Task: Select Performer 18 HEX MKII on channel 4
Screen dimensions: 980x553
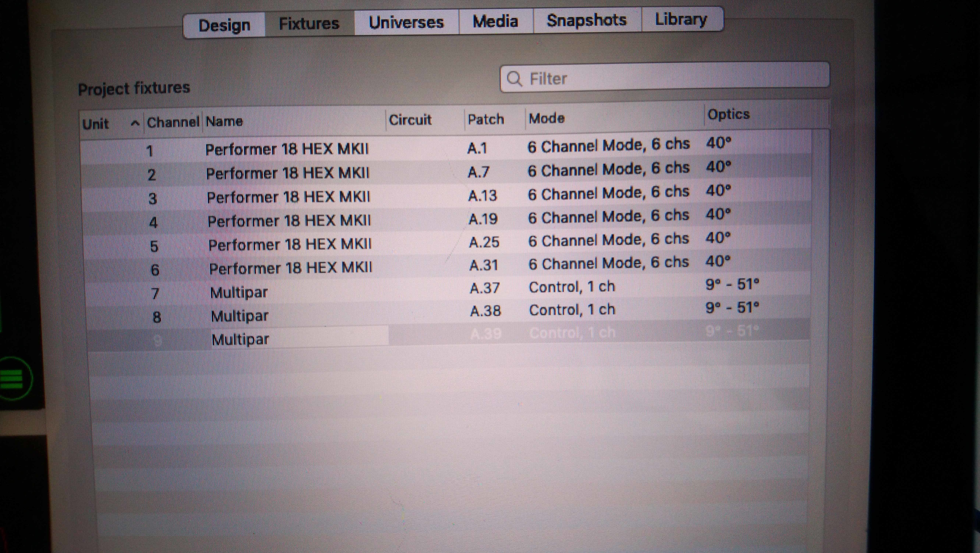Action: click(289, 220)
